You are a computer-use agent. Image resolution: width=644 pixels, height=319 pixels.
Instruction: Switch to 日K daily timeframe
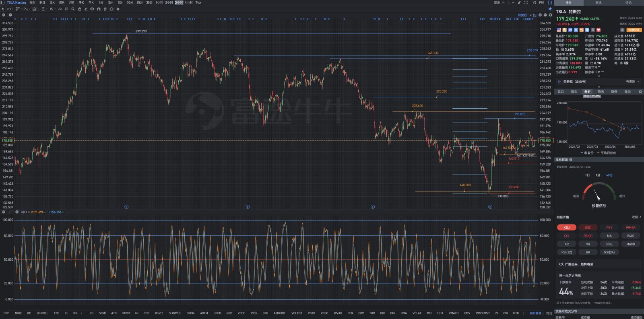pos(52,2)
